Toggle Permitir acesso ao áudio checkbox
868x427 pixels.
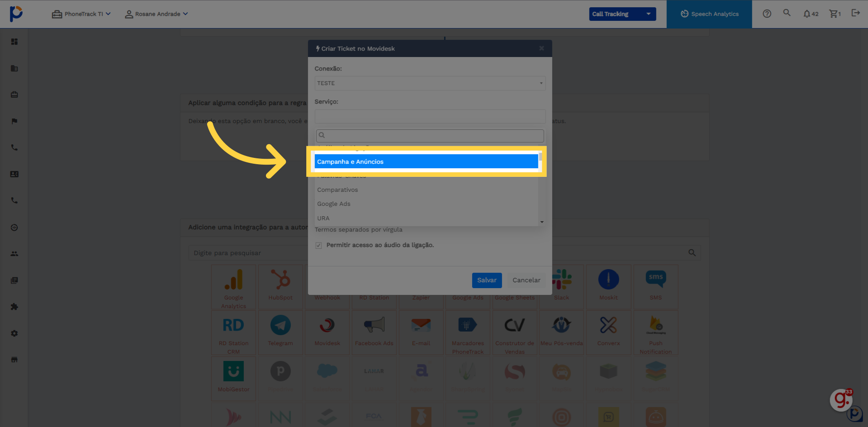pyautogui.click(x=318, y=245)
